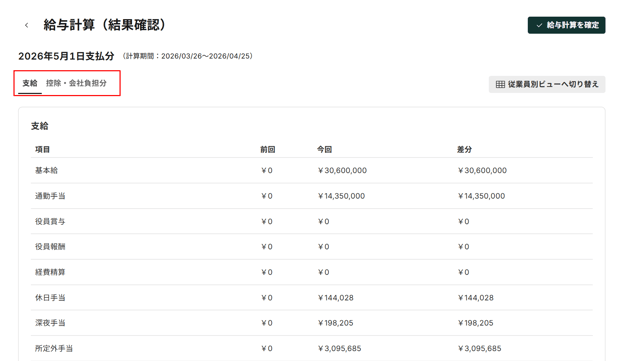Select the 基本給 row label
Viewport: 625px width, 361px height.
pyautogui.click(x=46, y=171)
